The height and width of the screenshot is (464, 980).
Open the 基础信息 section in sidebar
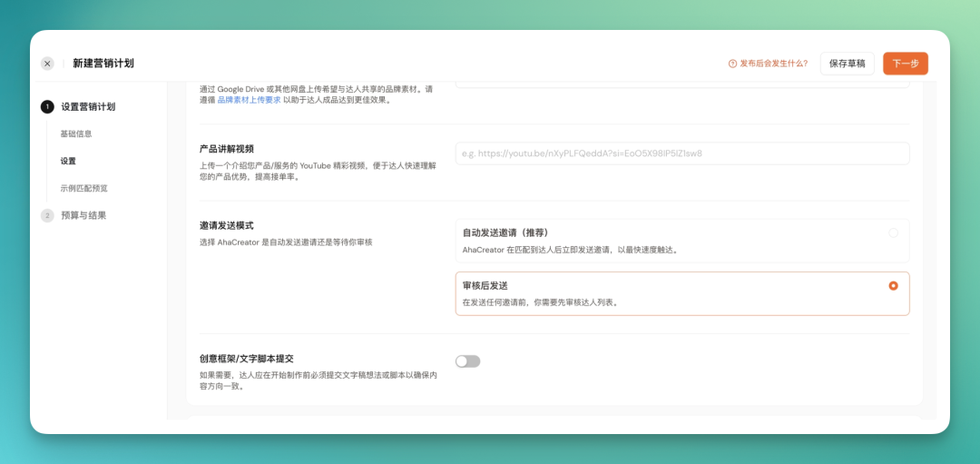tap(76, 133)
